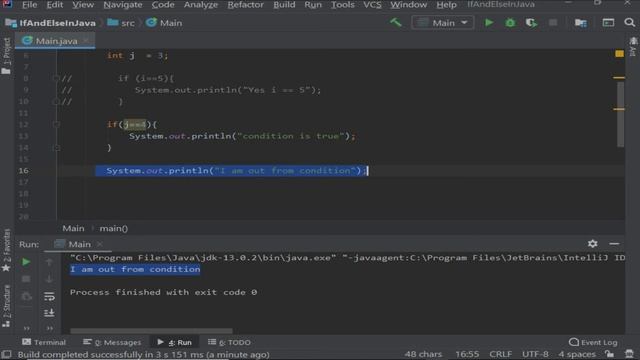Open the TODO tool window

pos(229,342)
